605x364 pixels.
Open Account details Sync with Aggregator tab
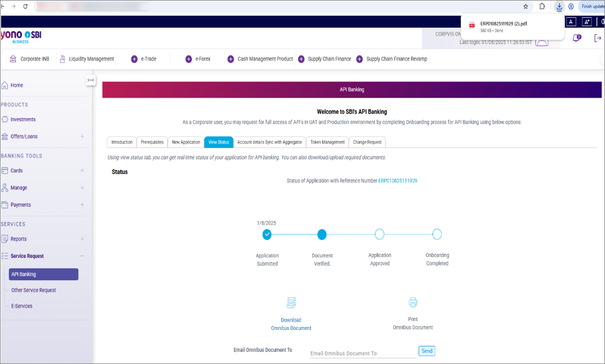coord(270,142)
